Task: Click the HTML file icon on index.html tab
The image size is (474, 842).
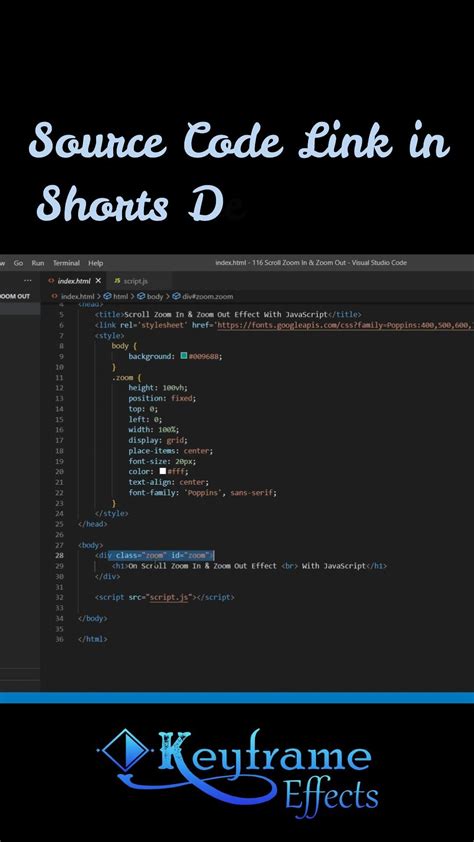Action: pos(52,281)
